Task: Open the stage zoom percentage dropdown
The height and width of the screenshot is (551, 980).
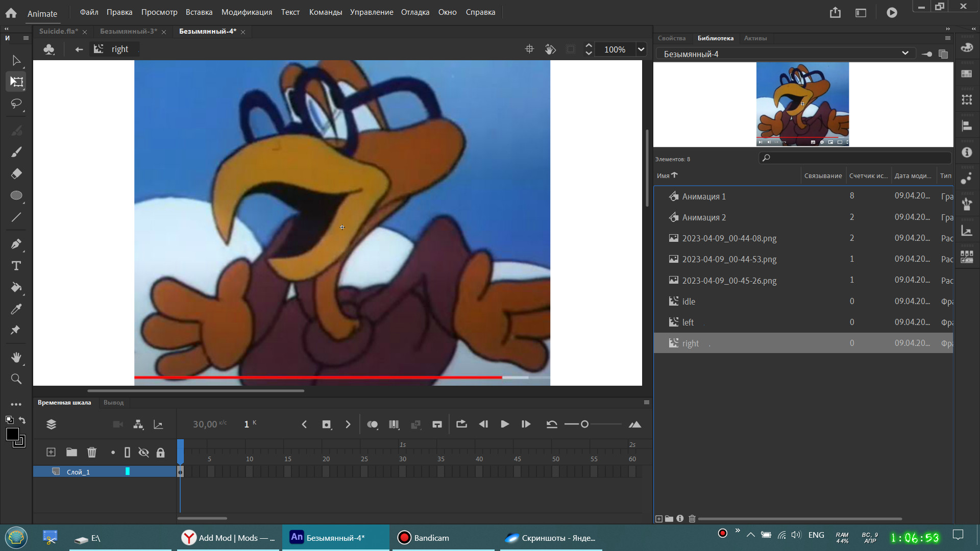Action: (x=641, y=49)
